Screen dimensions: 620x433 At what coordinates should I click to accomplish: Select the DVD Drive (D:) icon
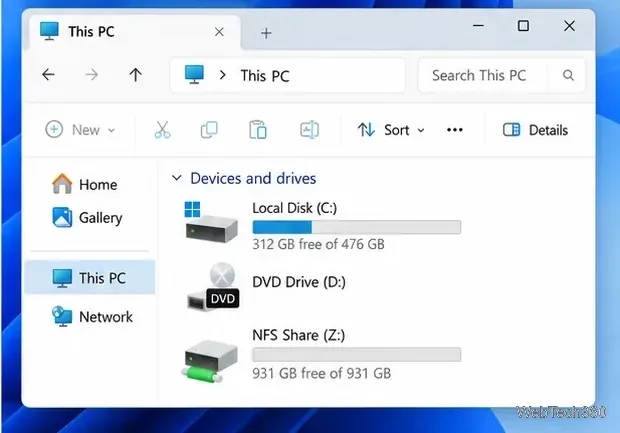[x=213, y=287]
